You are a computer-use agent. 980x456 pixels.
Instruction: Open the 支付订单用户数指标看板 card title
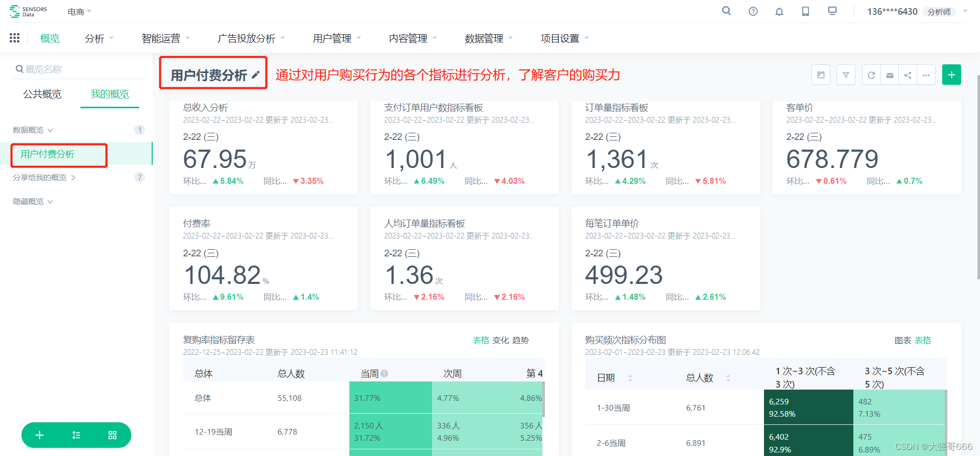(434, 107)
